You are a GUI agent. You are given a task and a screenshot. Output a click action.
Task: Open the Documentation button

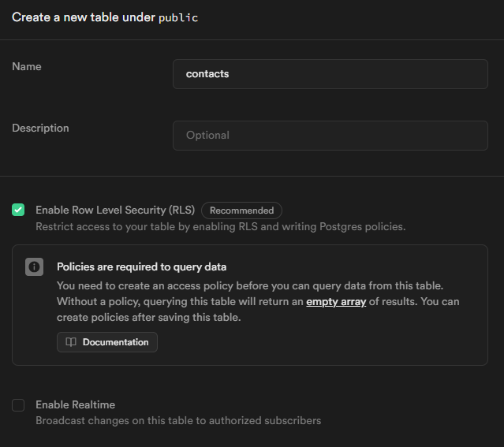point(107,342)
